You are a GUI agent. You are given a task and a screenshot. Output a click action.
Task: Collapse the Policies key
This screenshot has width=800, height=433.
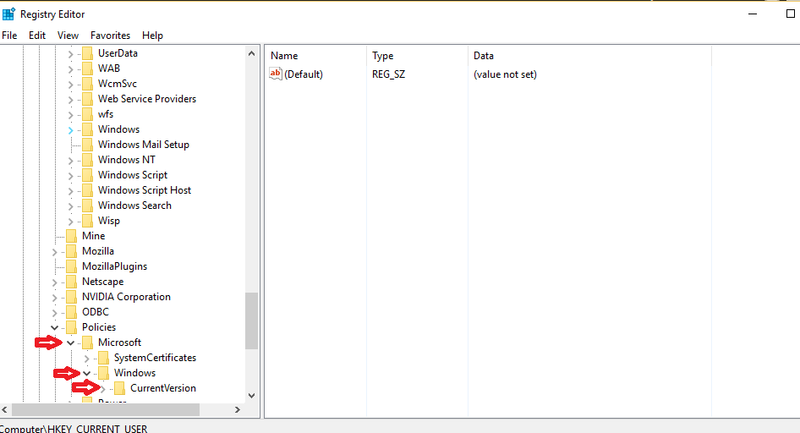pyautogui.click(x=55, y=328)
